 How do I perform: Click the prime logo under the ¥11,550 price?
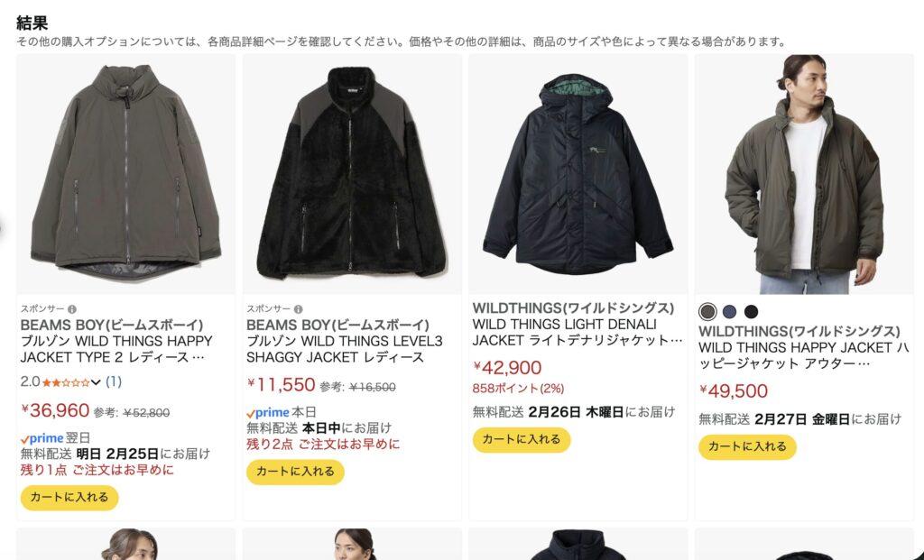(268, 412)
